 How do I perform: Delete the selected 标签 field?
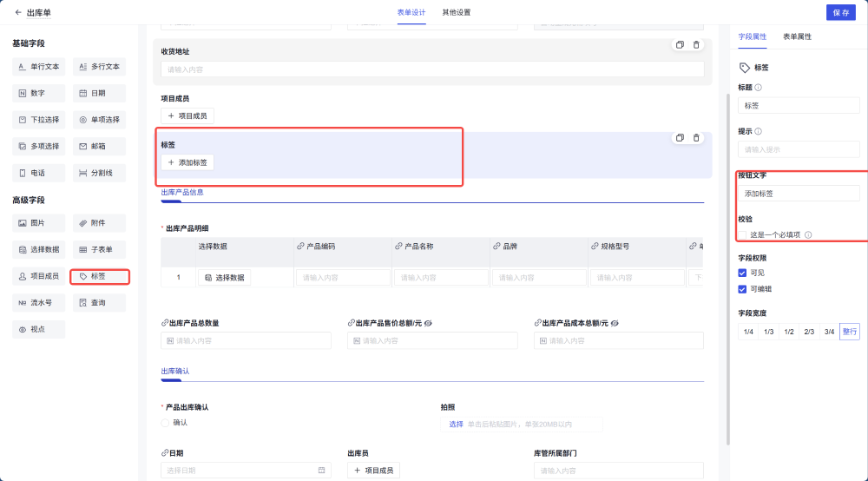coord(696,138)
